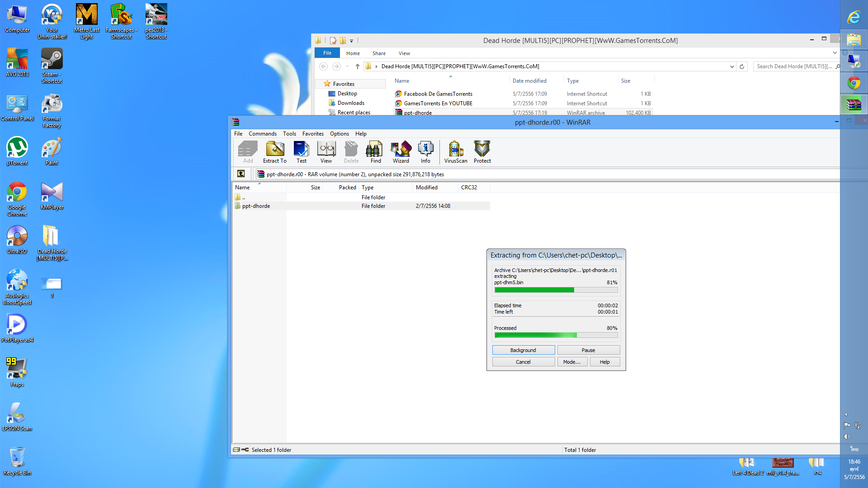Show archive Info via toolbar icon
This screenshot has height=488, width=868.
(x=425, y=152)
